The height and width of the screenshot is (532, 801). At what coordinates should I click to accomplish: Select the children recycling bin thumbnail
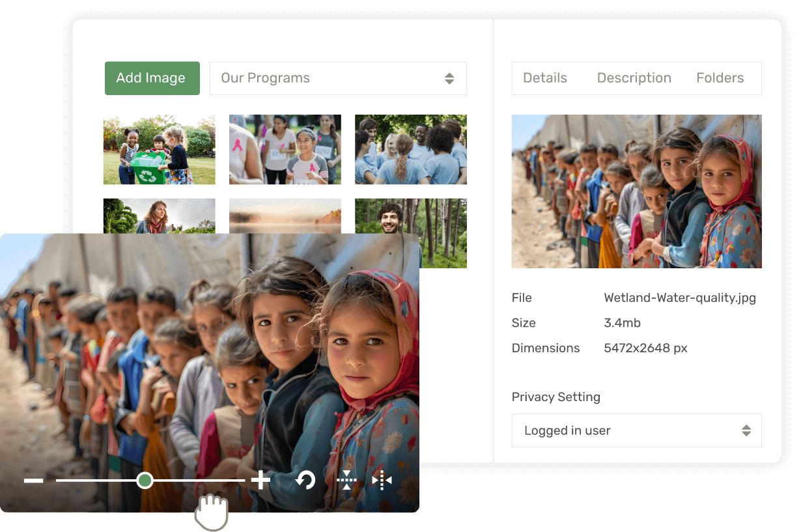click(x=160, y=150)
